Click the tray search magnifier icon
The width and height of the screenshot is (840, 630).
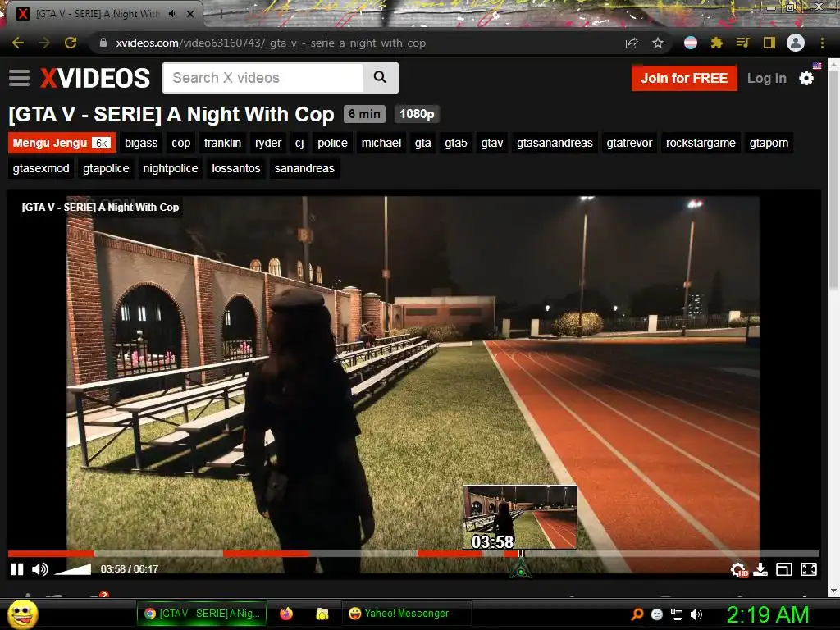pos(637,614)
